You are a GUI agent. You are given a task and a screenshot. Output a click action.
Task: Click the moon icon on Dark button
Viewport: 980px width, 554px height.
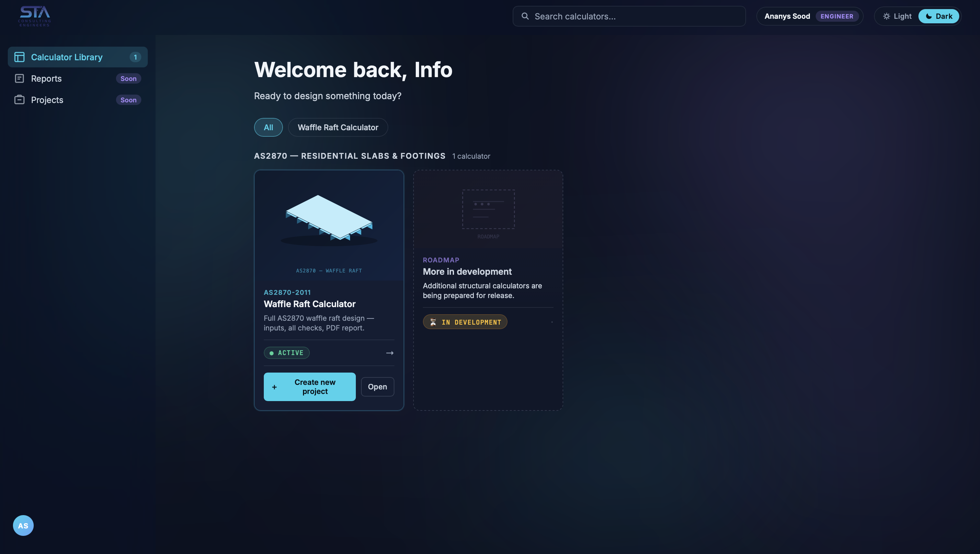click(928, 16)
